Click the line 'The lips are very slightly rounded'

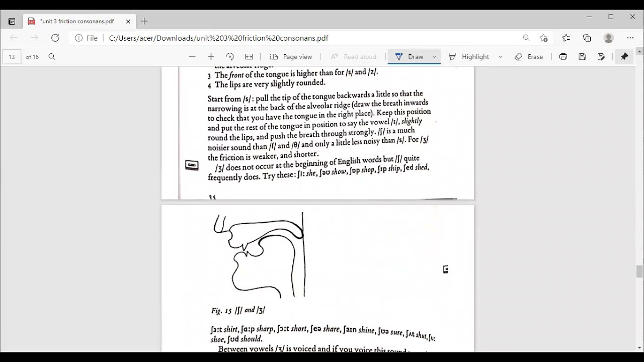pos(270,84)
